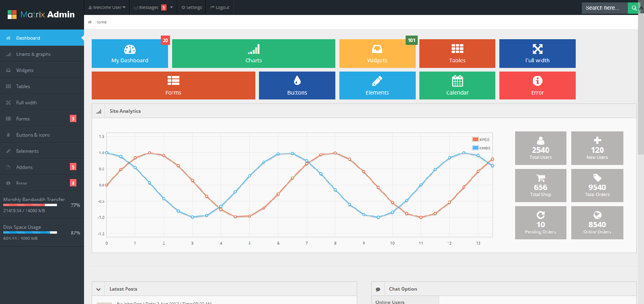This screenshot has height=304, width=644.
Task: Open Addons in the sidebar menu
Action: [24, 167]
